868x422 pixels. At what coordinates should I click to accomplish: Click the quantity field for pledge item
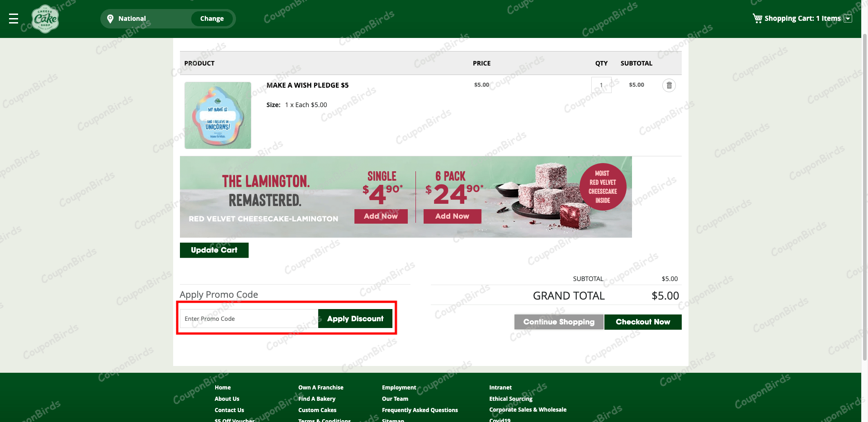[601, 85]
